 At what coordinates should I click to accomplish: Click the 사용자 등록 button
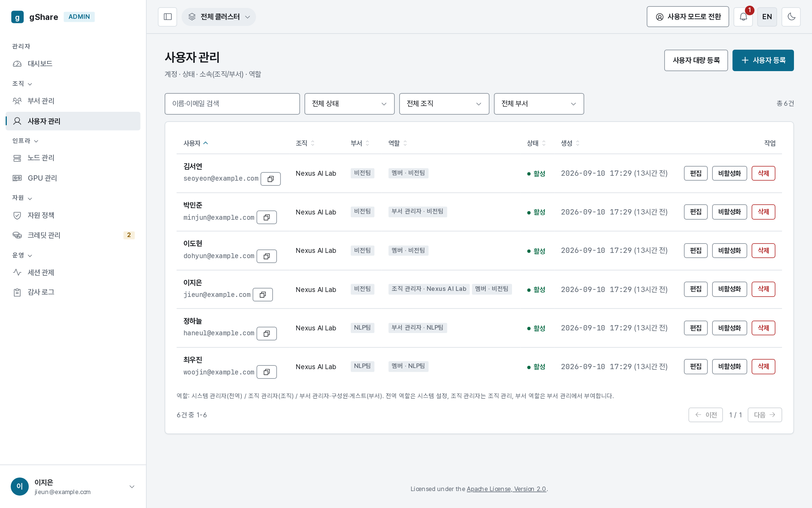763,60
